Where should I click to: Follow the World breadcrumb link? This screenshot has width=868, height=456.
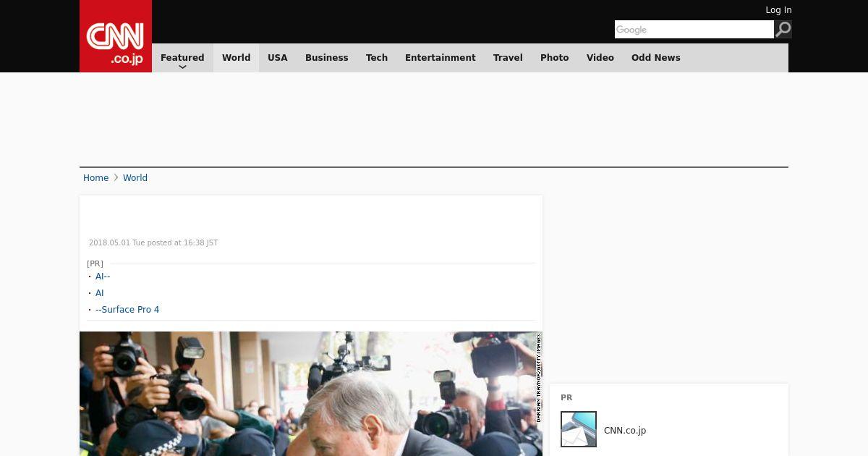click(135, 178)
